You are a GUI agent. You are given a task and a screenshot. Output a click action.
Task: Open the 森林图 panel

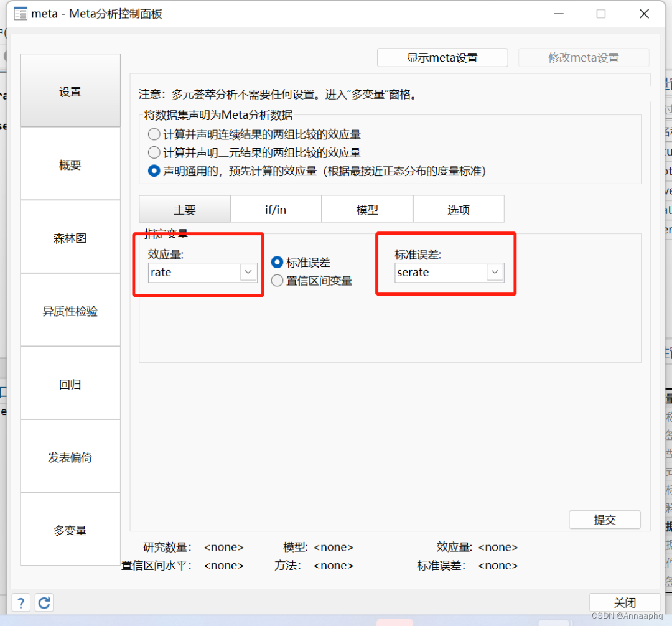click(x=70, y=237)
